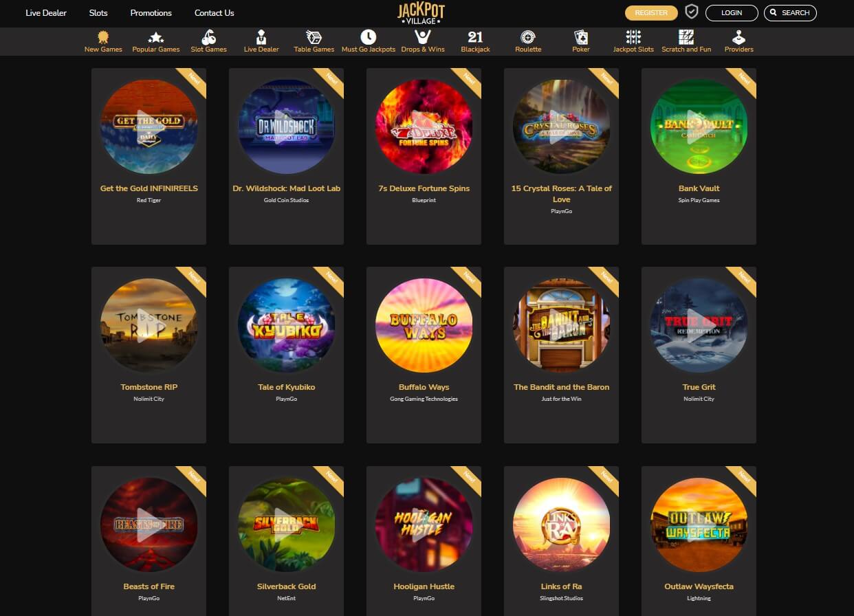
Task: Click the 15 Crystal Roses: A Tale of Love title
Action: point(561,194)
